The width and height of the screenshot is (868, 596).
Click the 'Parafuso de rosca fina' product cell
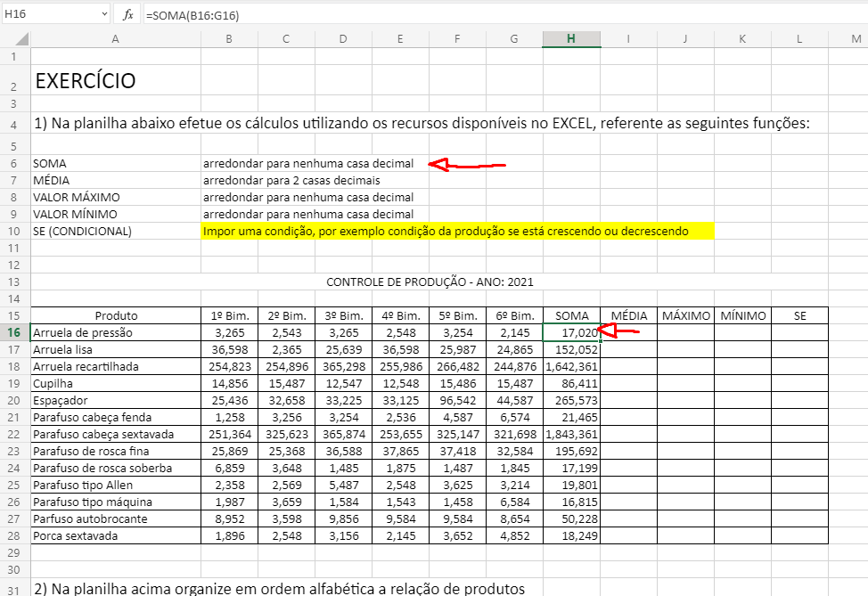pos(116,451)
